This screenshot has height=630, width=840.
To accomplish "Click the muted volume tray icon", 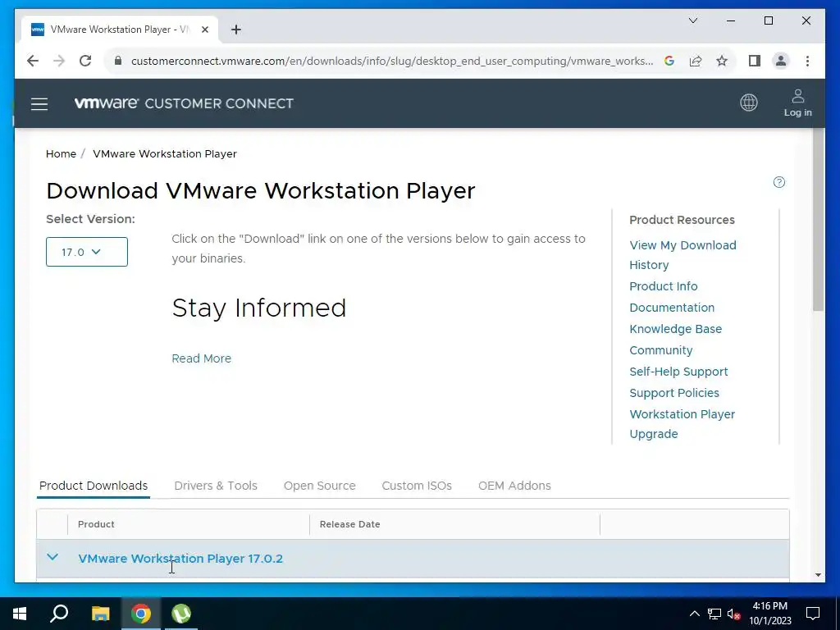I will [733, 614].
